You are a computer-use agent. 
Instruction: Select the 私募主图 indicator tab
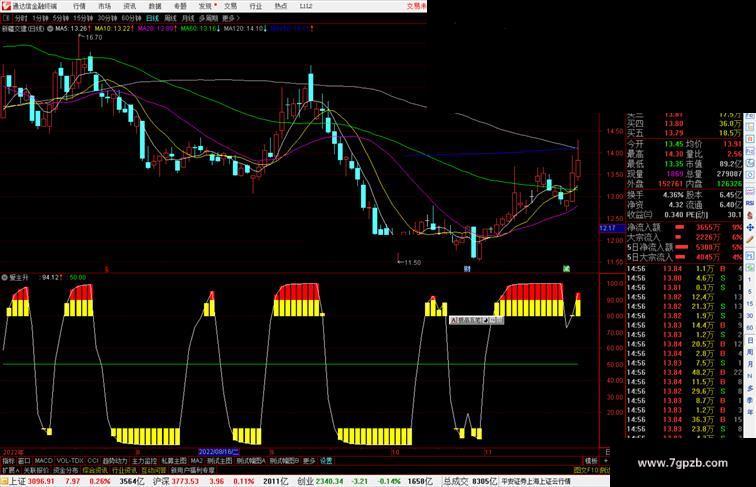(x=174, y=461)
